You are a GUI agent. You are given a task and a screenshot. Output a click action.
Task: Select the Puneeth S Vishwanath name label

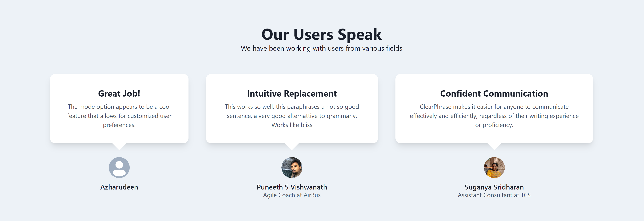click(x=292, y=187)
